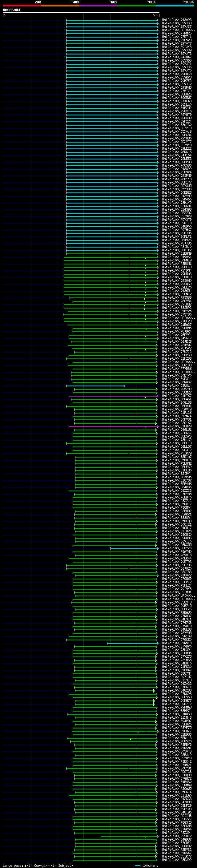Select hit UniRef100_B2DIA7
The width and height of the screenshot is (197, 868).
(x=177, y=457)
